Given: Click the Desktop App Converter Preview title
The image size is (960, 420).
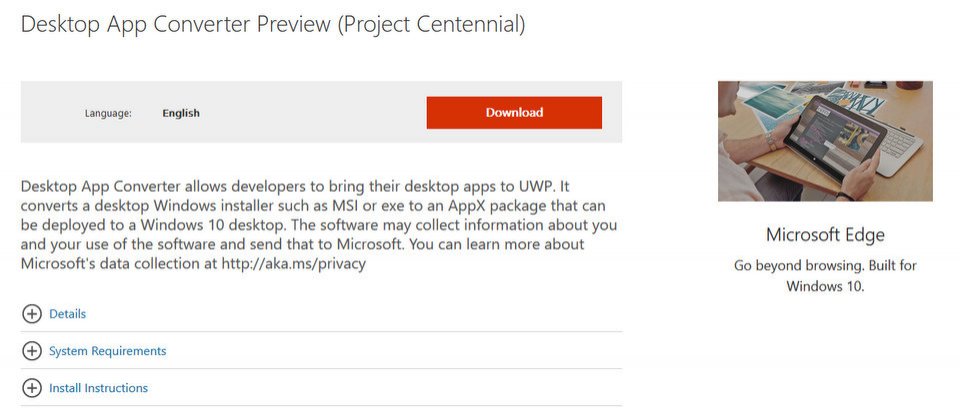Looking at the screenshot, I should pos(176,24).
